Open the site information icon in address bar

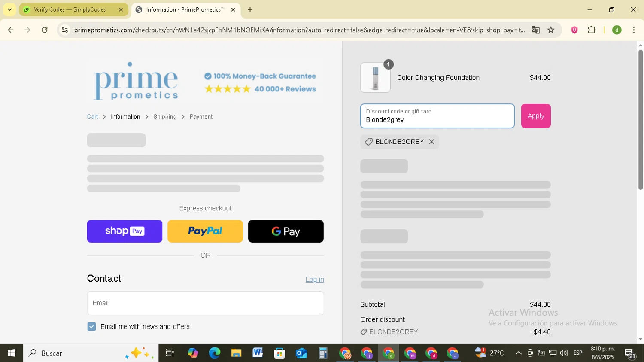click(x=65, y=30)
